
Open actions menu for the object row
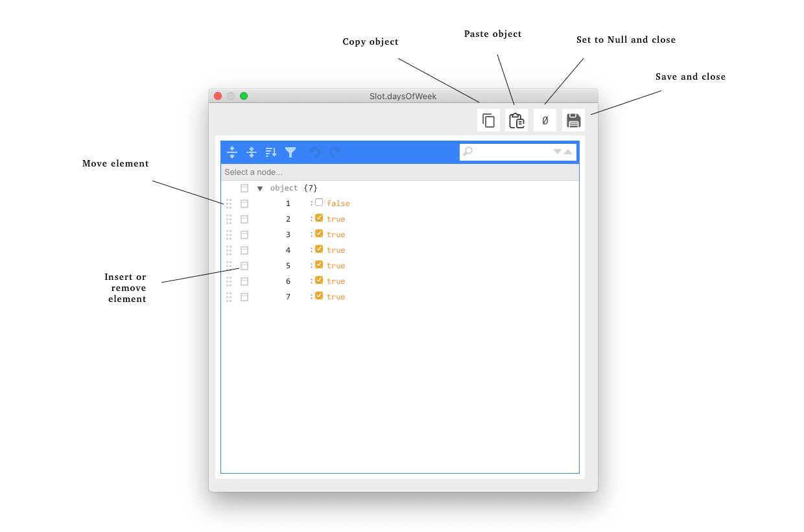pos(244,188)
